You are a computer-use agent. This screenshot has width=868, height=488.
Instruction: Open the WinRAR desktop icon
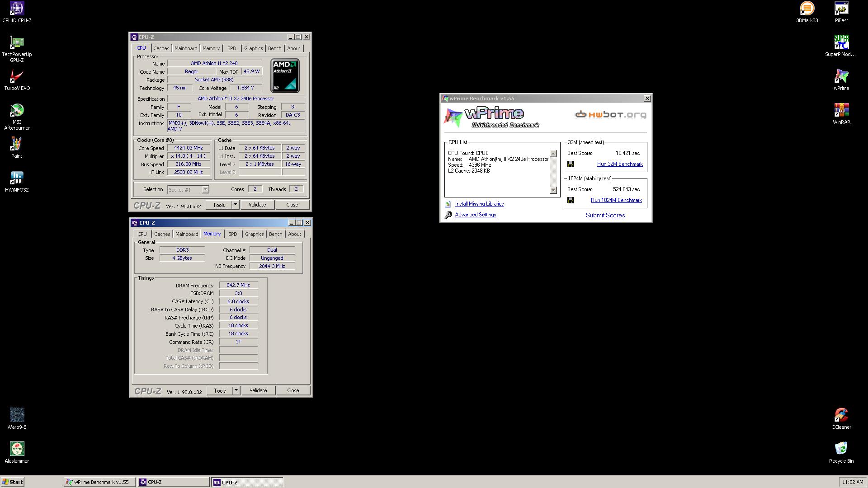841,114
